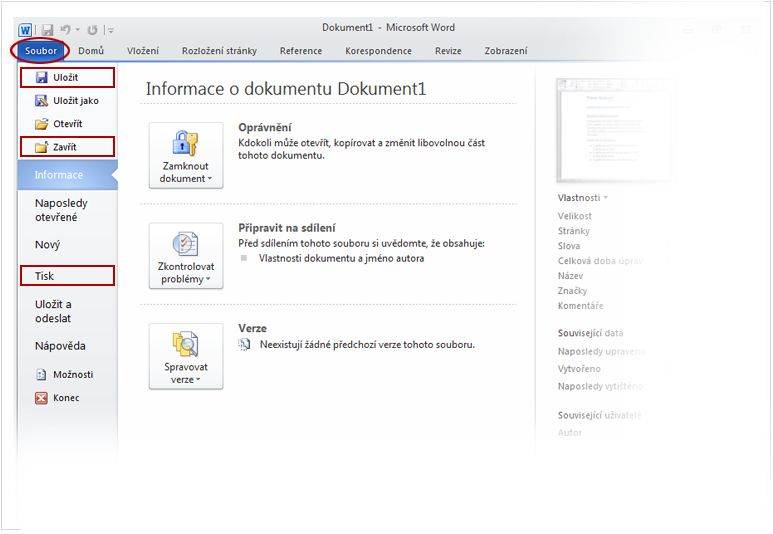Click the Stránky property label
Viewport: 773px width, 534px height.
coord(573,231)
